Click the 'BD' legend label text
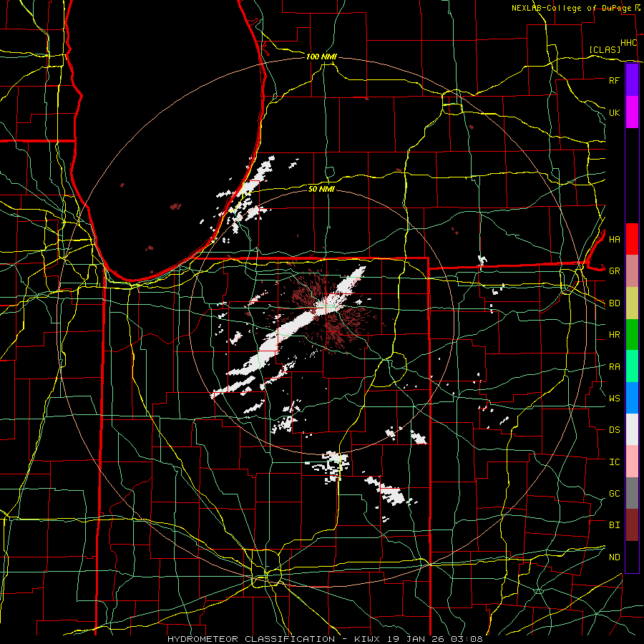Image resolution: width=644 pixels, height=644 pixels. coord(614,303)
